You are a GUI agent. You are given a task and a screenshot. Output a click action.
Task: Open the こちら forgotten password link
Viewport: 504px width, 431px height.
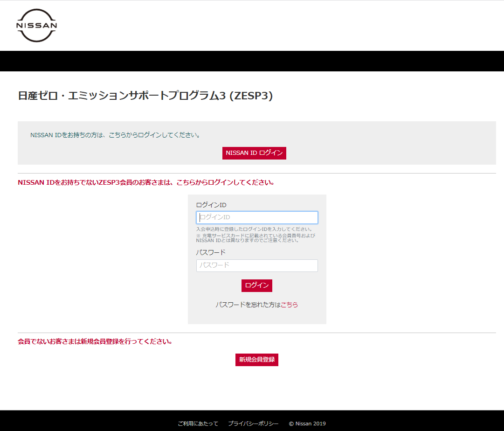click(289, 305)
